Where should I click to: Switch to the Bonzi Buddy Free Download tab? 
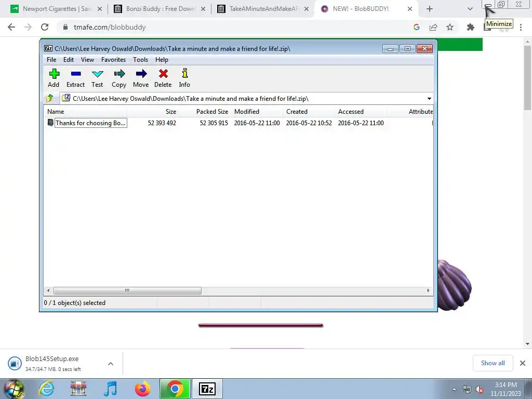[159, 9]
